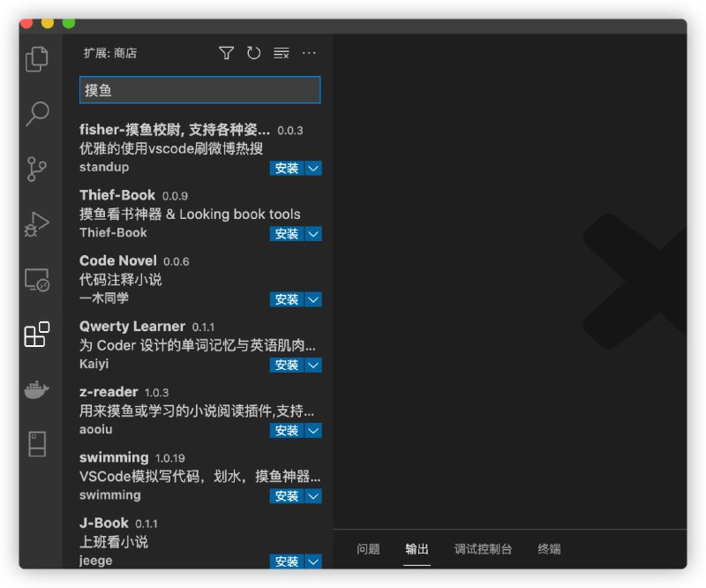
Task: Click publisher name standup
Action: pos(104,167)
